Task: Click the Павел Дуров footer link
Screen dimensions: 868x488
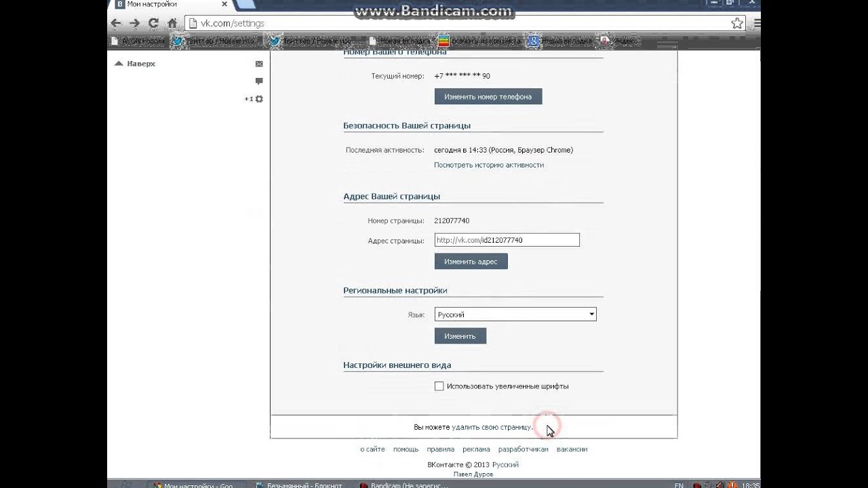Action: 474,474
